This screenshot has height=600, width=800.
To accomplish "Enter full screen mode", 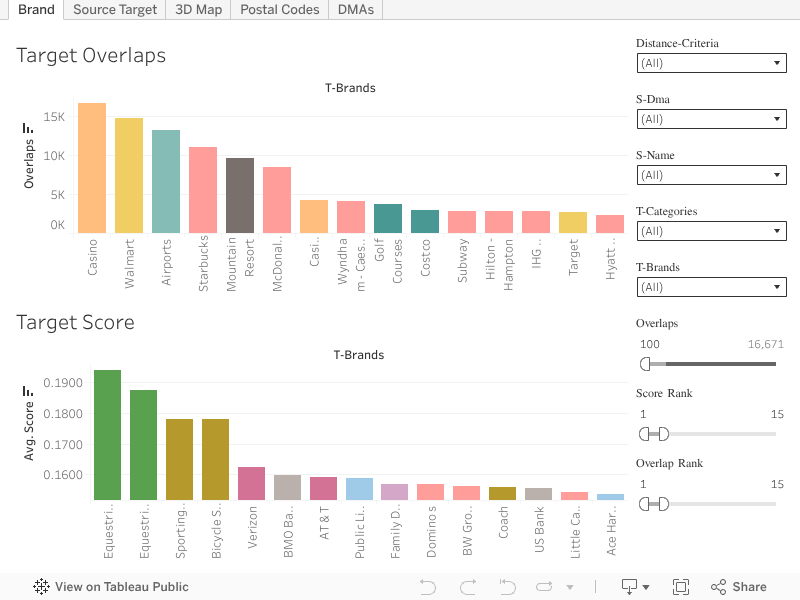I will tap(681, 587).
